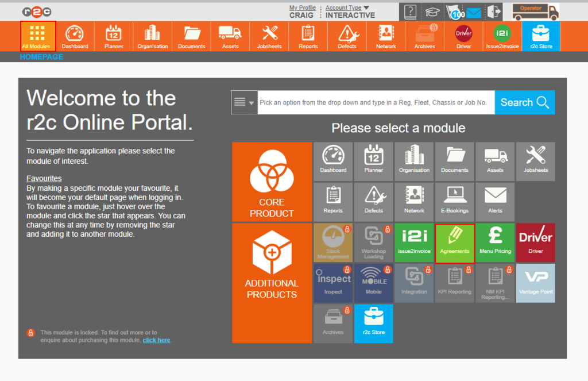Click the HOMEPAGE breadcrumb label

(x=41, y=57)
